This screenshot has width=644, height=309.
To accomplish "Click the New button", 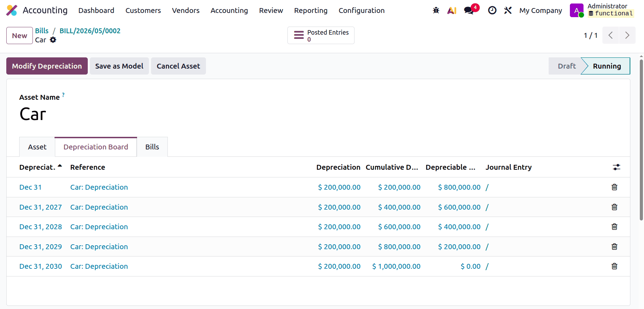I will click(x=20, y=36).
